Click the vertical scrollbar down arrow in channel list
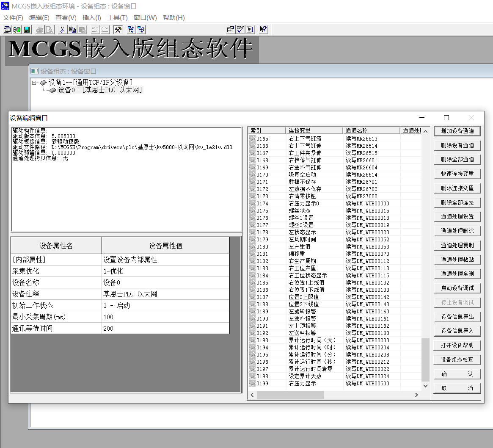 tap(425, 386)
